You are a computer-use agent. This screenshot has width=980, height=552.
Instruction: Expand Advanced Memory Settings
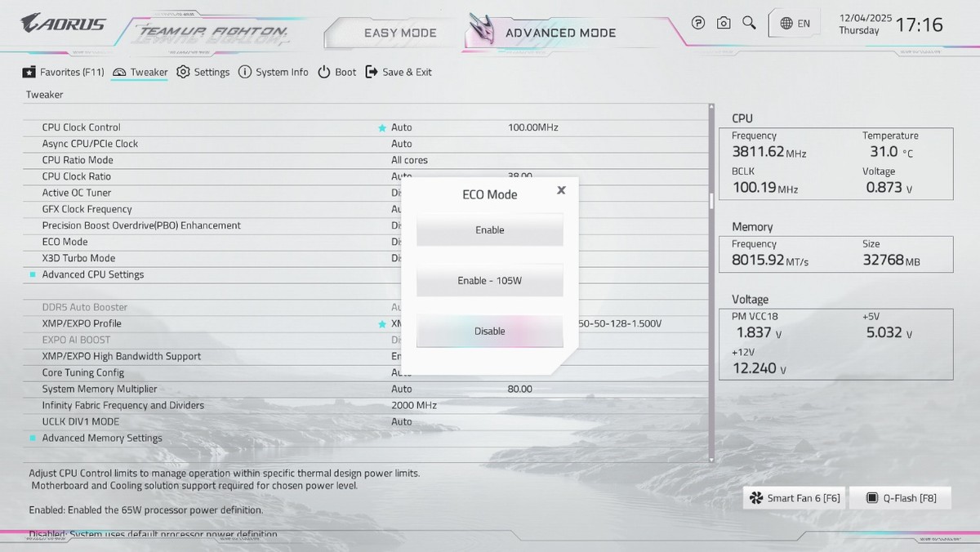[102, 438]
